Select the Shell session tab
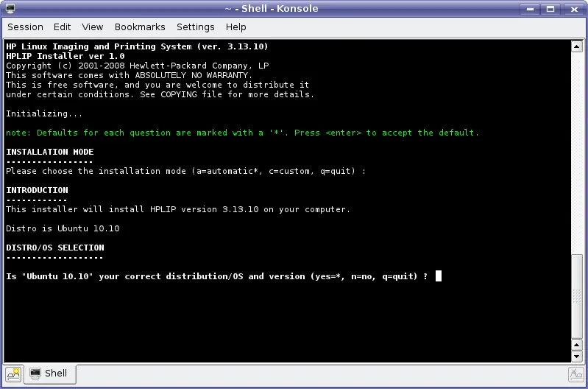This screenshot has width=588, height=389. [50, 374]
